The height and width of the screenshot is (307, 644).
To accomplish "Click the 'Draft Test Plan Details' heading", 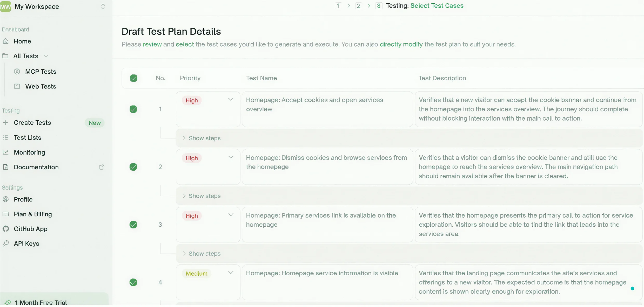I will (171, 31).
